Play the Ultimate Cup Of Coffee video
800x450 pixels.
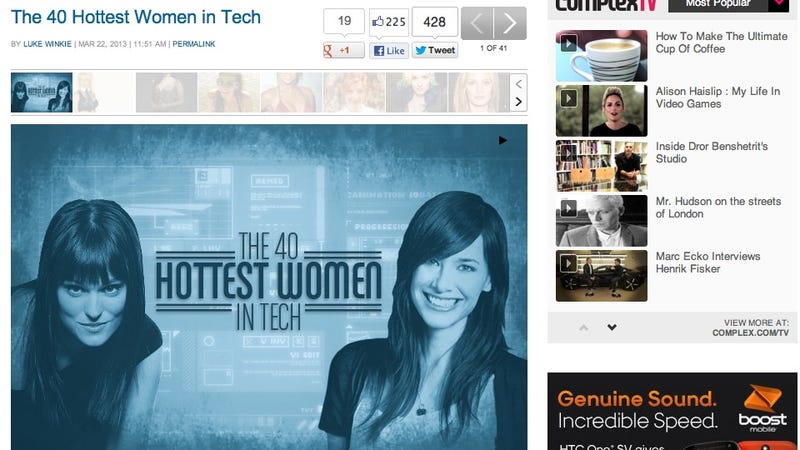tap(602, 56)
